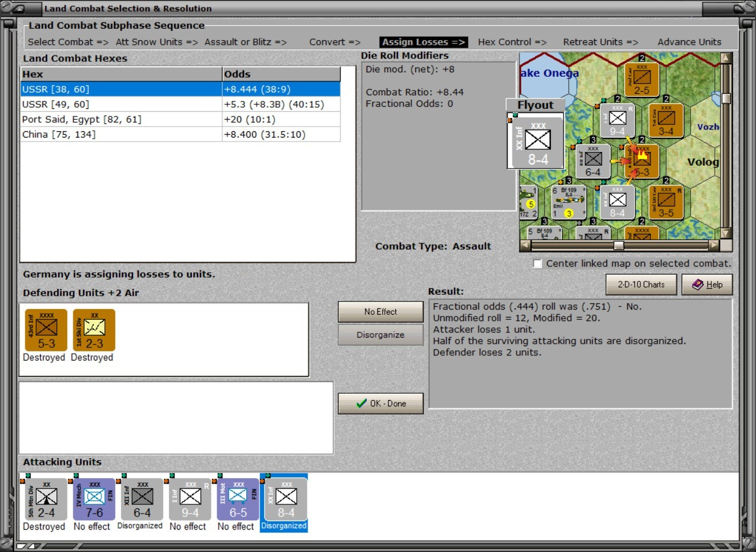Choose the XII Inf 6-4 attacking unit
The height and width of the screenshot is (552, 756).
tap(142, 499)
